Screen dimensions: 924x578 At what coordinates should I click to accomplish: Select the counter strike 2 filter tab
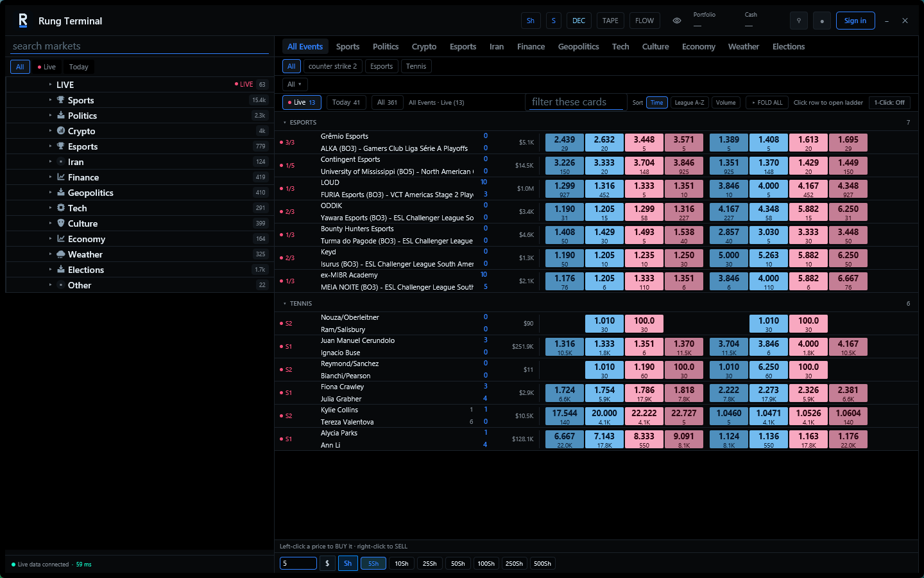pos(332,66)
